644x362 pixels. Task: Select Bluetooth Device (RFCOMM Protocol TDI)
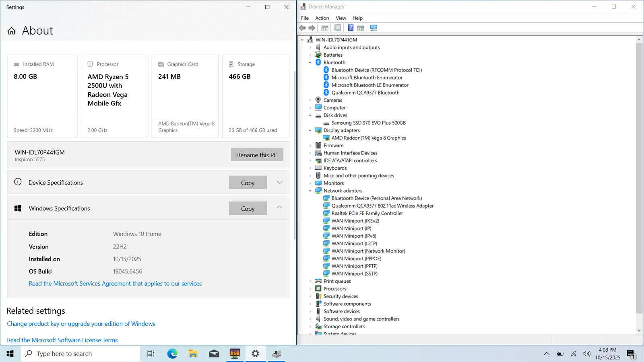pyautogui.click(x=377, y=70)
